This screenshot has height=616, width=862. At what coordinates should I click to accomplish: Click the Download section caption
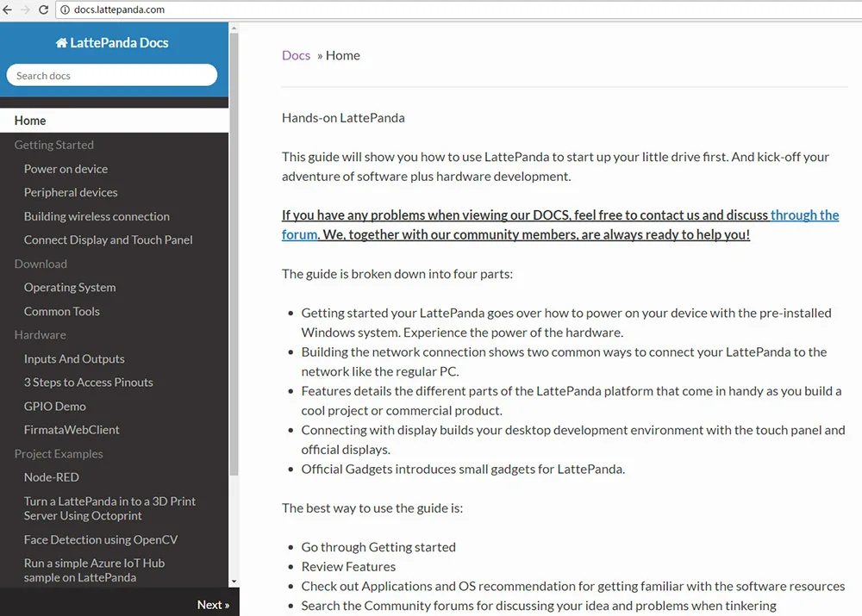[41, 264]
